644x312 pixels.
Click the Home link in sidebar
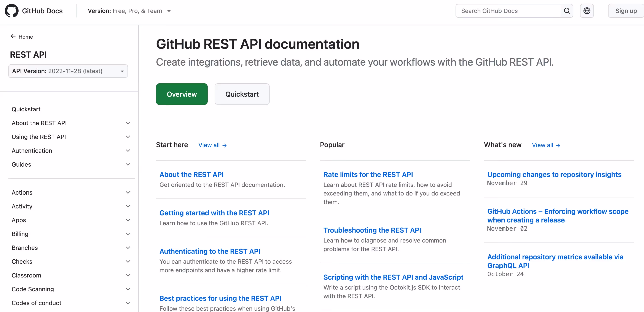click(x=26, y=37)
